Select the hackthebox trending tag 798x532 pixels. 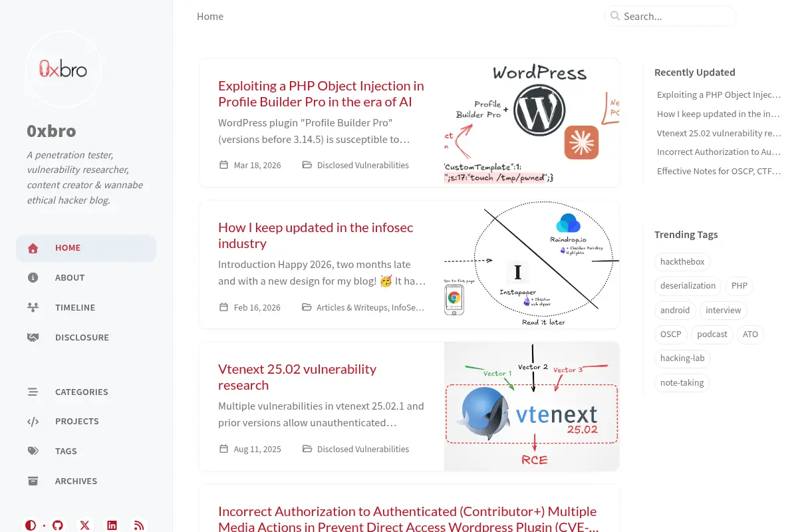click(682, 262)
